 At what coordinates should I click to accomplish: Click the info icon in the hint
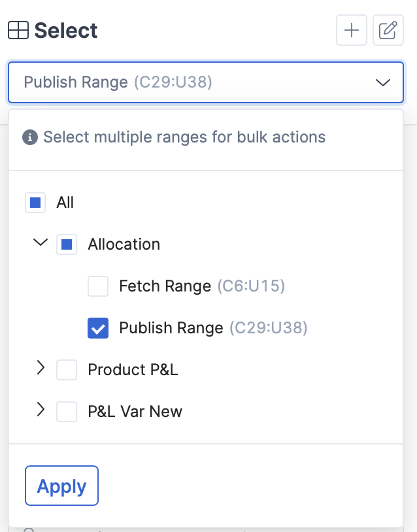30,137
